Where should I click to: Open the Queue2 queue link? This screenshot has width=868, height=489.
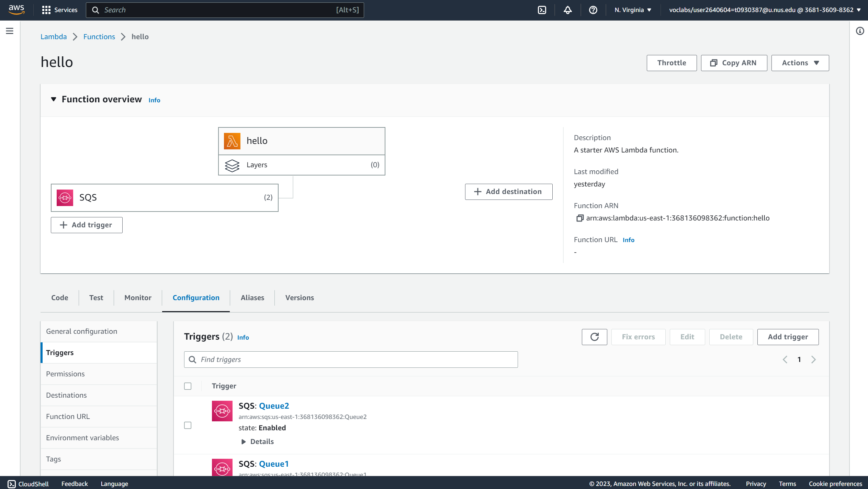point(274,406)
